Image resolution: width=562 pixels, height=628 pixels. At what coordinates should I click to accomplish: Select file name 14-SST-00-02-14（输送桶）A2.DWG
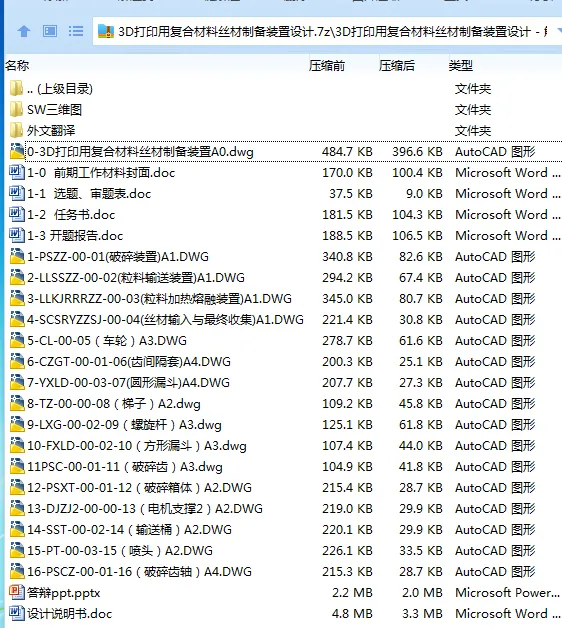click(x=129, y=529)
